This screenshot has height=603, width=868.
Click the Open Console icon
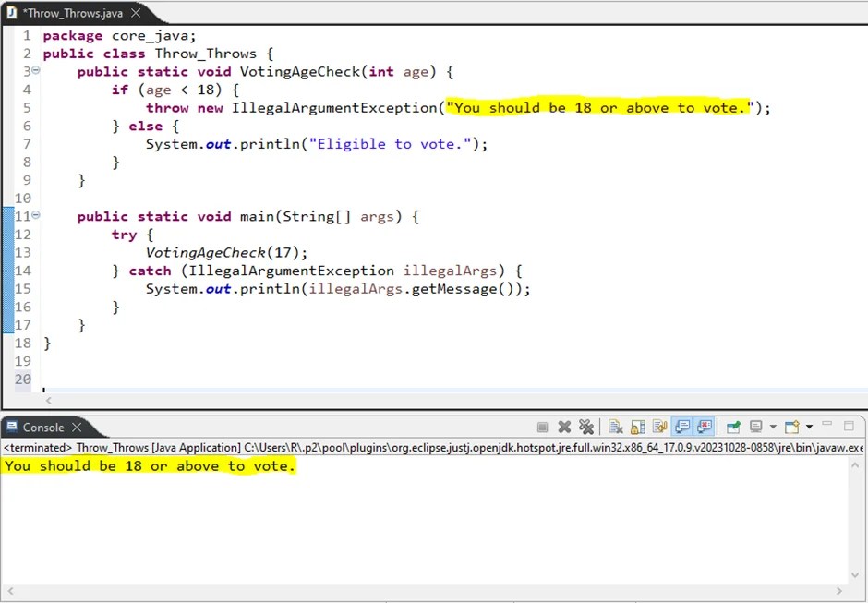[792, 427]
